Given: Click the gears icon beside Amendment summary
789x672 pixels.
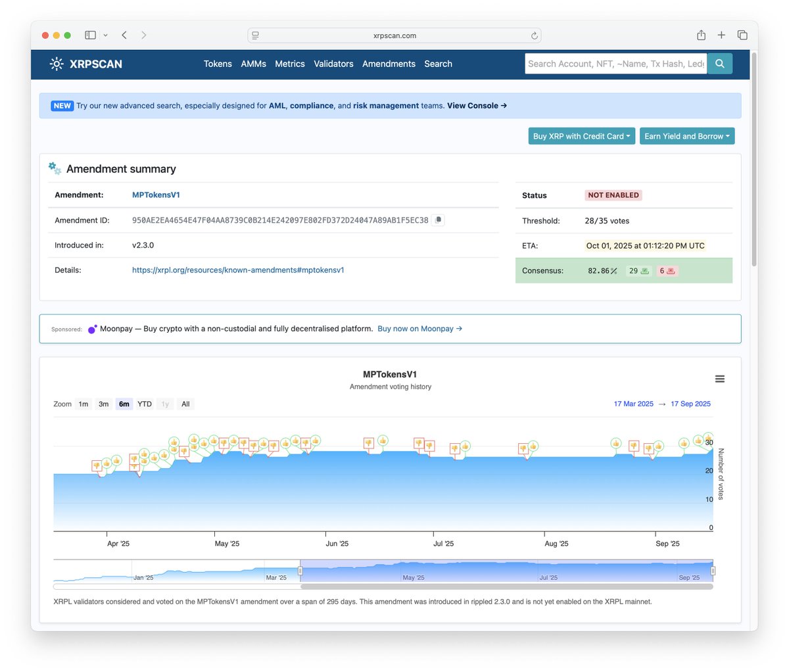Looking at the screenshot, I should tap(55, 168).
